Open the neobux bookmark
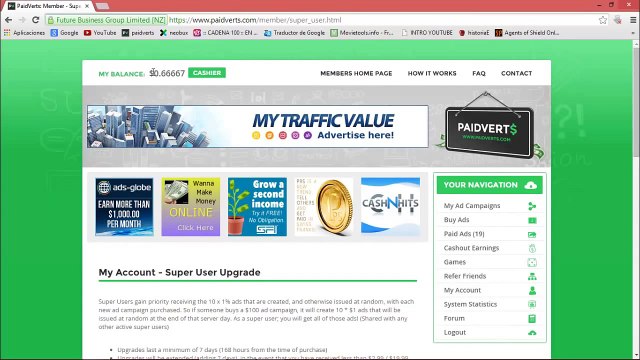The width and height of the screenshot is (640, 360). (x=174, y=33)
